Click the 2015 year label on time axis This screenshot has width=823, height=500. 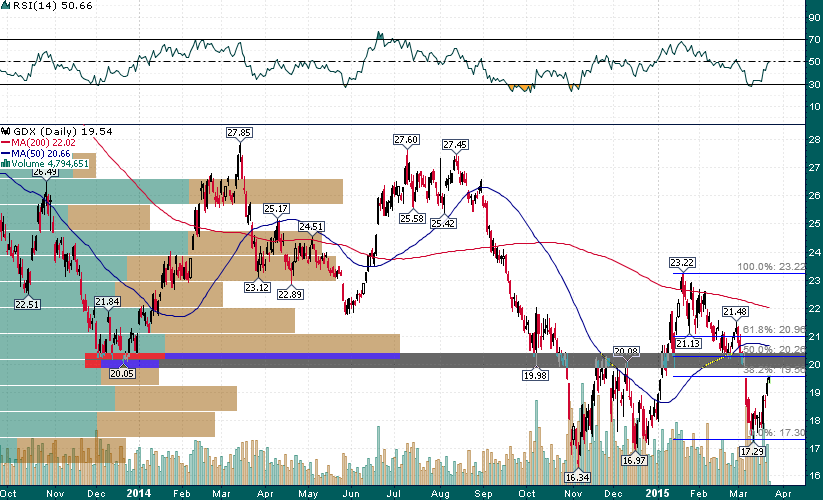(x=657, y=493)
